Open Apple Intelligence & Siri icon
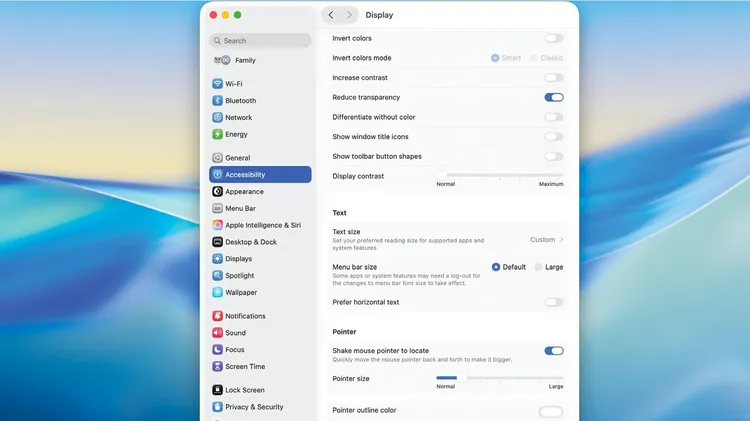Screen dimensions: 750x421 pos(217,225)
